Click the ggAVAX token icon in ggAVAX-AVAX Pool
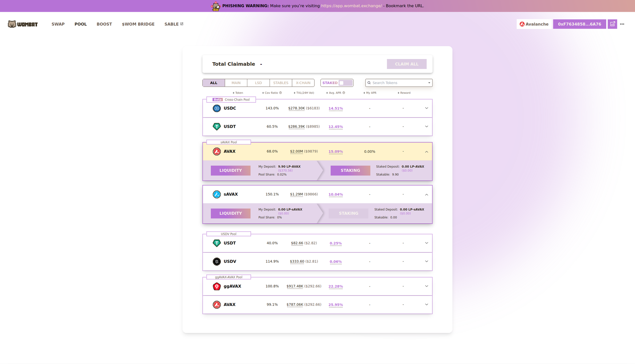The height and width of the screenshot is (364, 635). 216,286
